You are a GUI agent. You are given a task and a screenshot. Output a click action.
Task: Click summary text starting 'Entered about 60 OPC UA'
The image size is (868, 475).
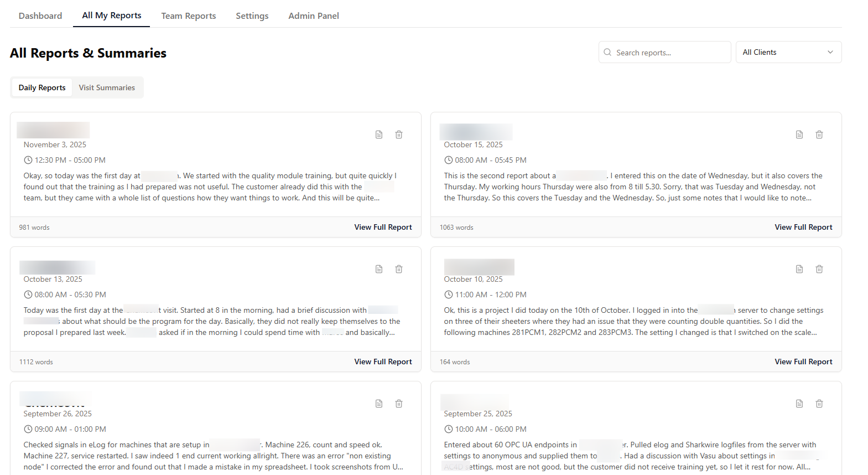pyautogui.click(x=631, y=456)
